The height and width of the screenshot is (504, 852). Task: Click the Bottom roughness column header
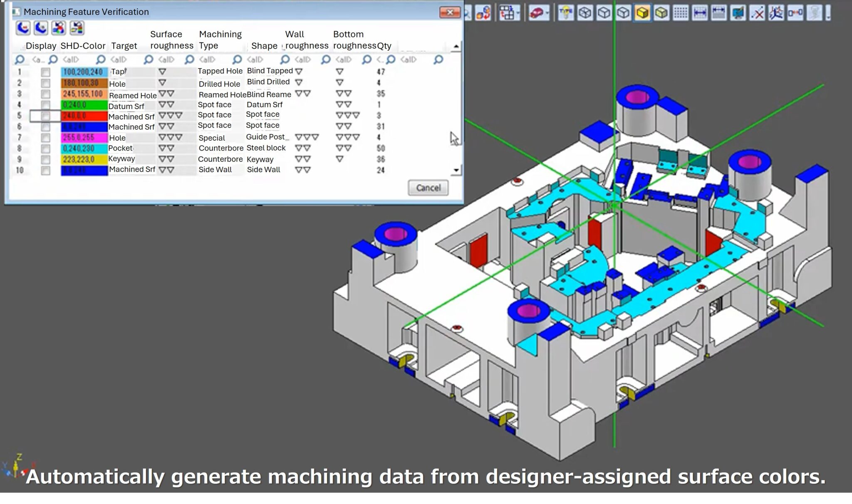pyautogui.click(x=354, y=40)
